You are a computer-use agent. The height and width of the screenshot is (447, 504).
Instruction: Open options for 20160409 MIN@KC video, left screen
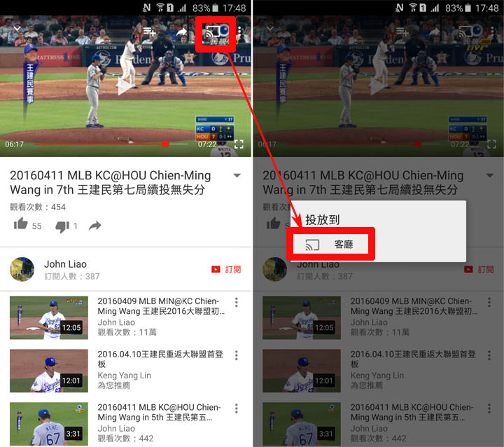[237, 302]
